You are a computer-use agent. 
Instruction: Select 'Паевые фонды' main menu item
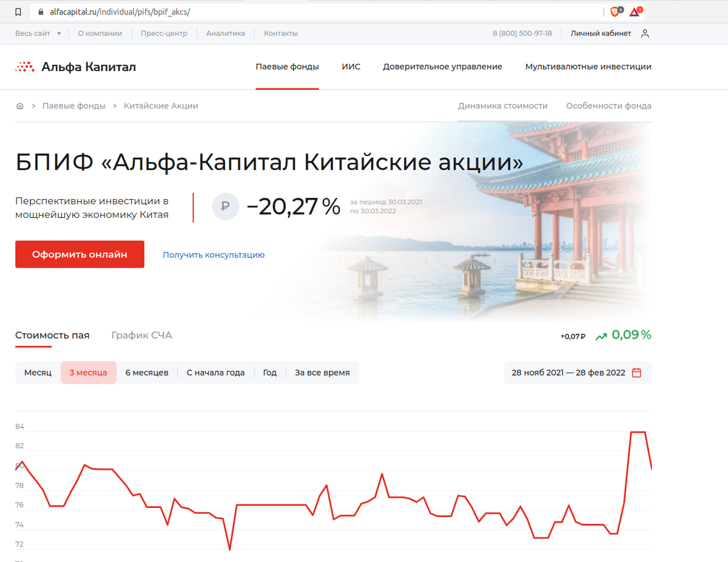click(x=287, y=67)
